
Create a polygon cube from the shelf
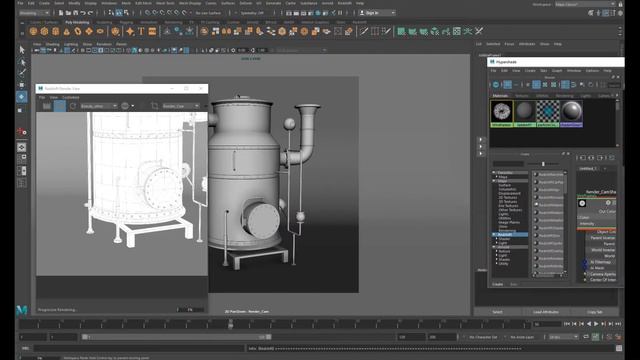coord(44,31)
